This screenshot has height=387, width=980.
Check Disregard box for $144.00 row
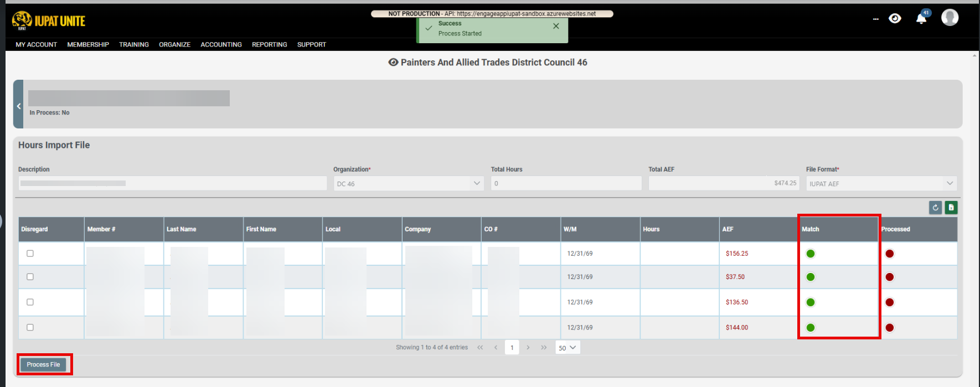(x=30, y=327)
